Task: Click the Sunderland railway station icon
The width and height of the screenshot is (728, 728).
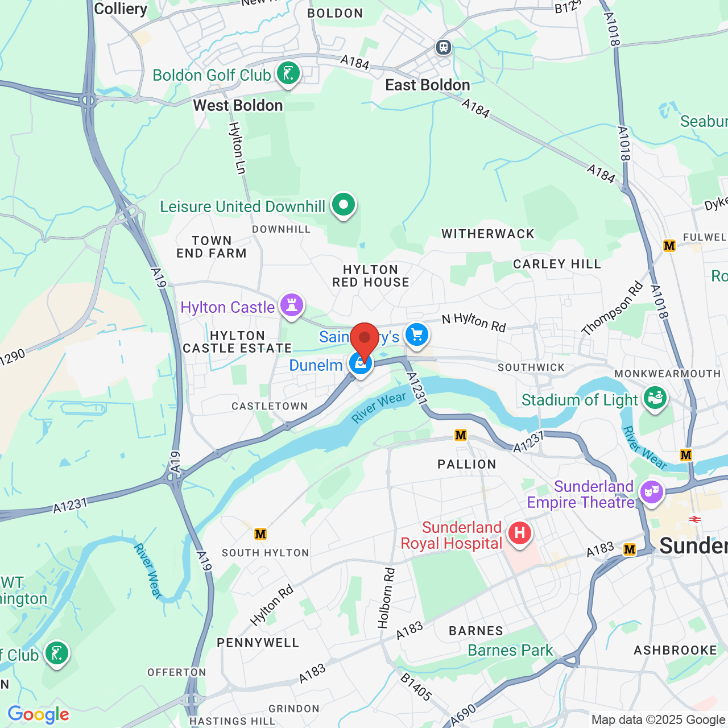Action: pyautogui.click(x=694, y=519)
